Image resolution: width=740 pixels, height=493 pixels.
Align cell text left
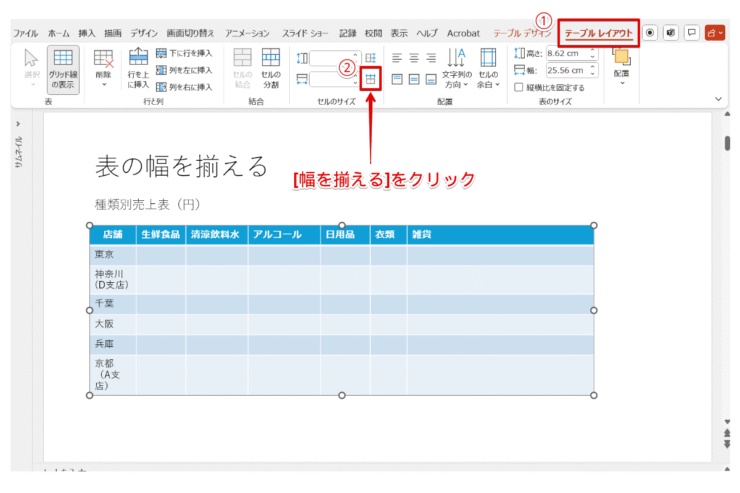coord(397,58)
